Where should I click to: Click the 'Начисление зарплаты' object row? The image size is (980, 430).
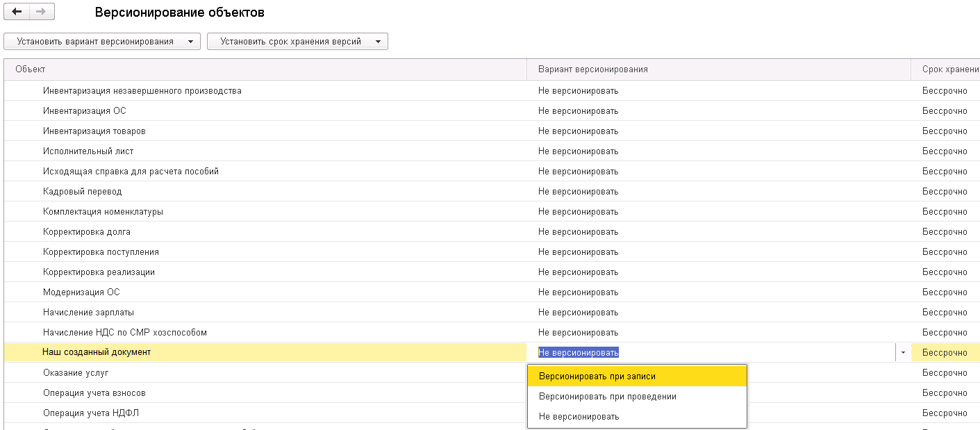click(x=88, y=313)
